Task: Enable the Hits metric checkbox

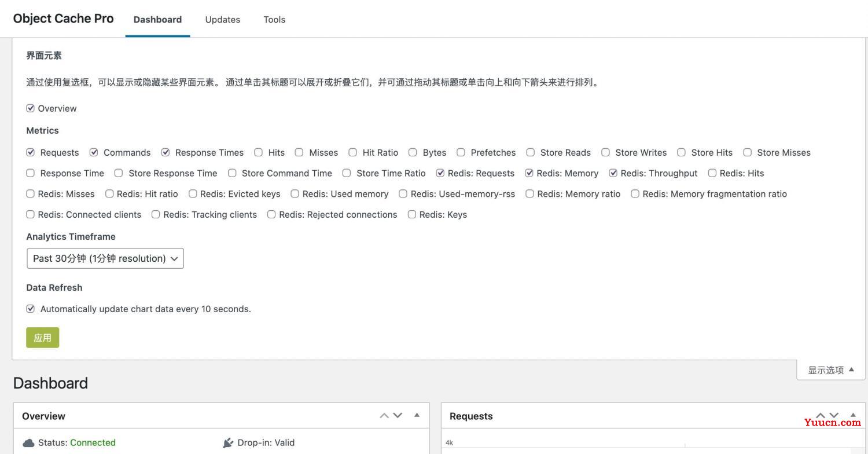Action: (x=259, y=152)
